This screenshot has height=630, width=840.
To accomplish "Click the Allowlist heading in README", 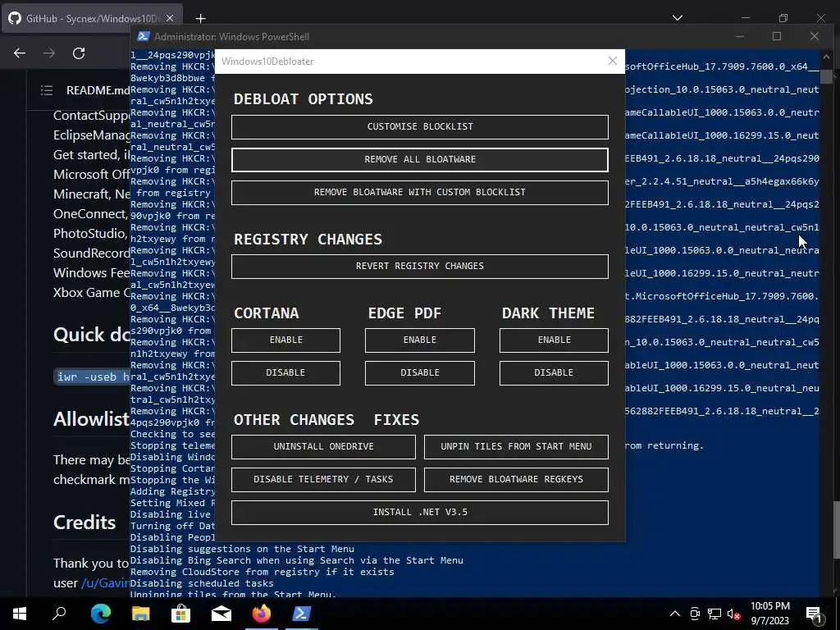I will (x=92, y=419).
